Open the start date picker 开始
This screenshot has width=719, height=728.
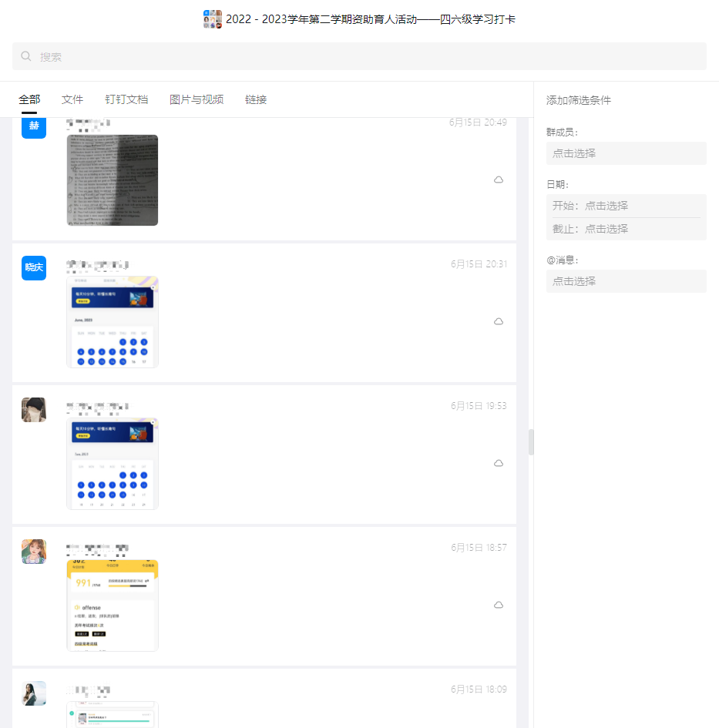626,206
